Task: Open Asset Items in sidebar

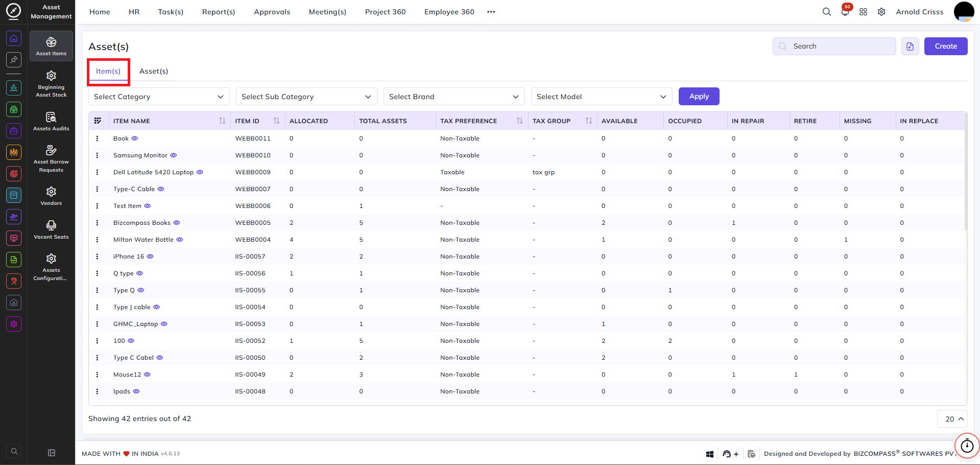Action: point(51,46)
